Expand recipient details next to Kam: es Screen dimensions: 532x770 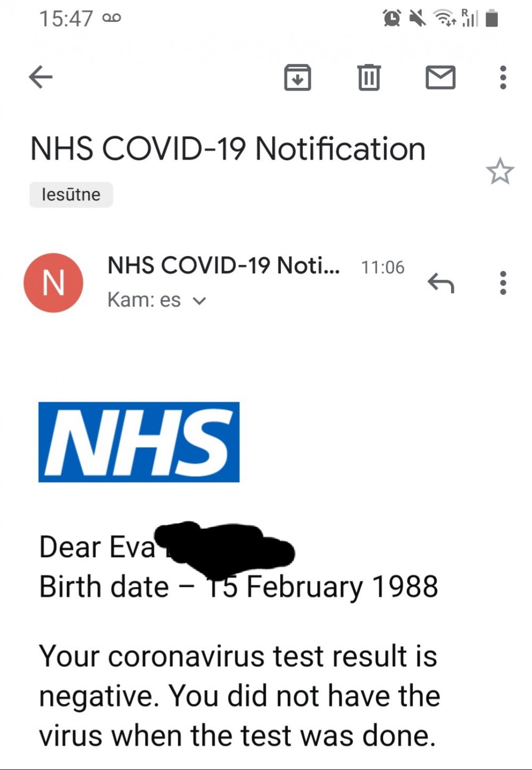click(x=199, y=301)
